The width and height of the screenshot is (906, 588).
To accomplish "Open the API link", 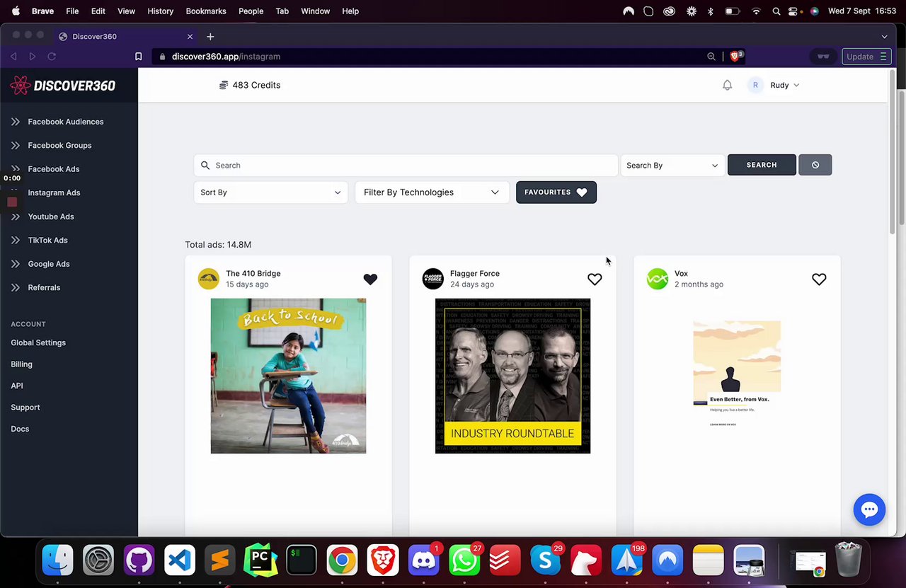I will tap(17, 386).
